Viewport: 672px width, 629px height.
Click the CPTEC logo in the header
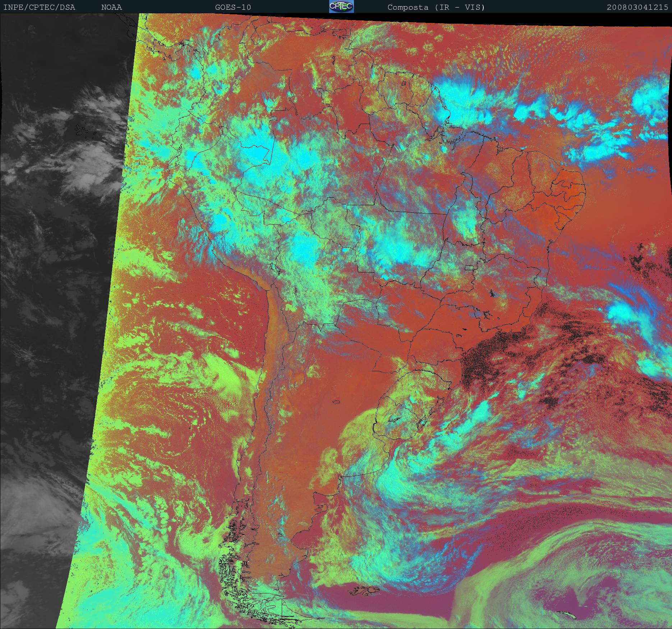click(x=341, y=6)
